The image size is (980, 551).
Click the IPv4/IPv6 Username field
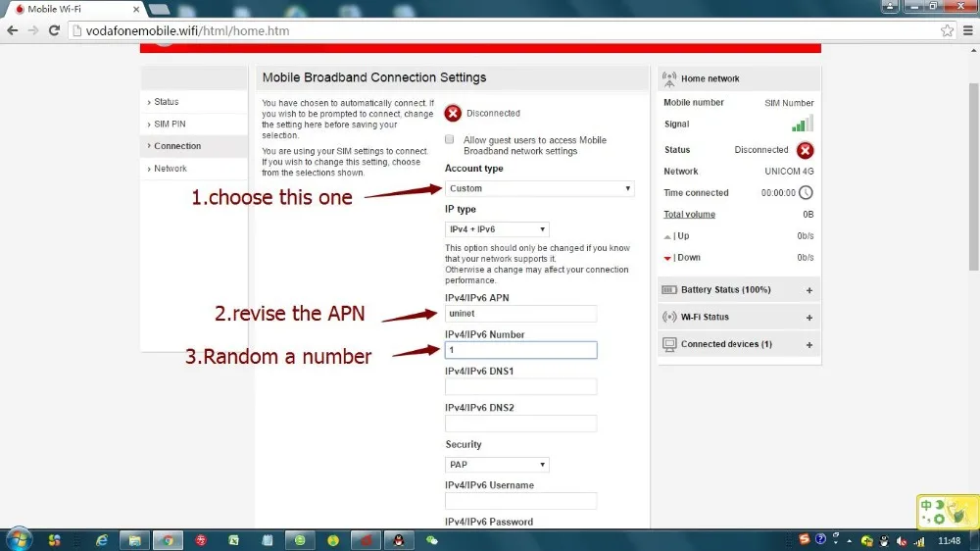[x=520, y=501]
